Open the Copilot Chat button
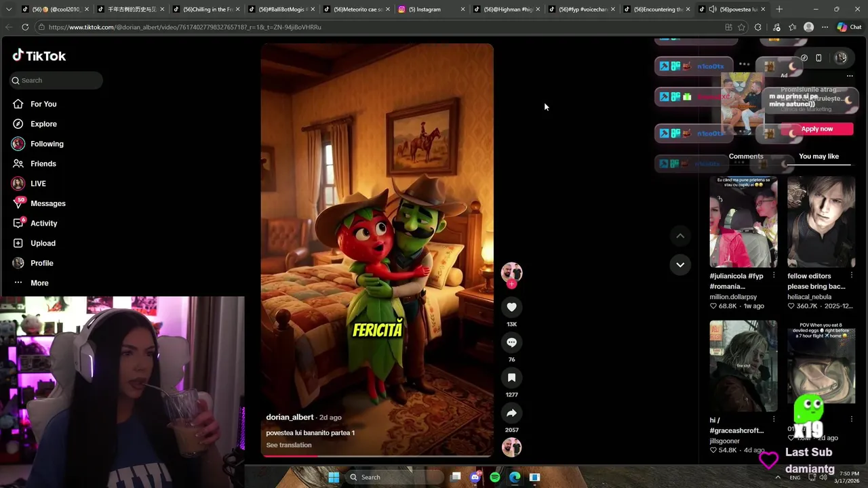Image resolution: width=868 pixels, height=488 pixels. (x=848, y=27)
